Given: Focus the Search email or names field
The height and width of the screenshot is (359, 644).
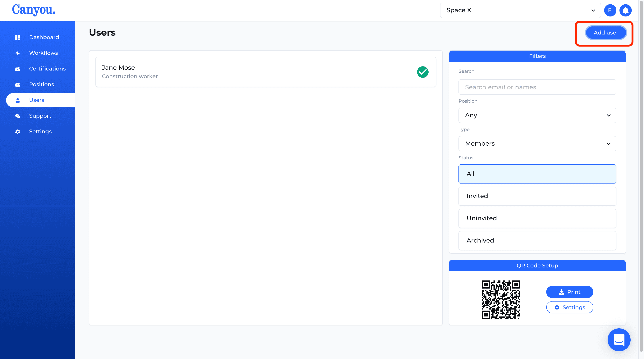Looking at the screenshot, I should click(x=537, y=87).
